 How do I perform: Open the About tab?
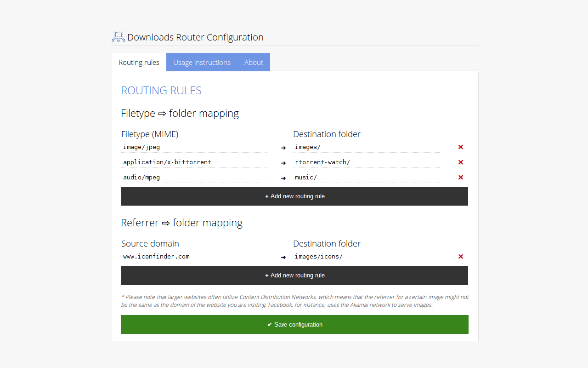point(254,62)
